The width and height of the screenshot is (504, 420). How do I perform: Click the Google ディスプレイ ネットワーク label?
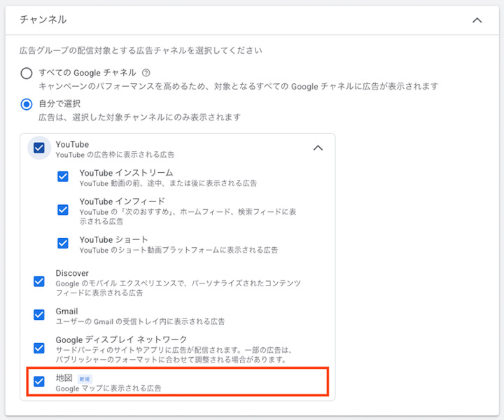click(x=121, y=339)
